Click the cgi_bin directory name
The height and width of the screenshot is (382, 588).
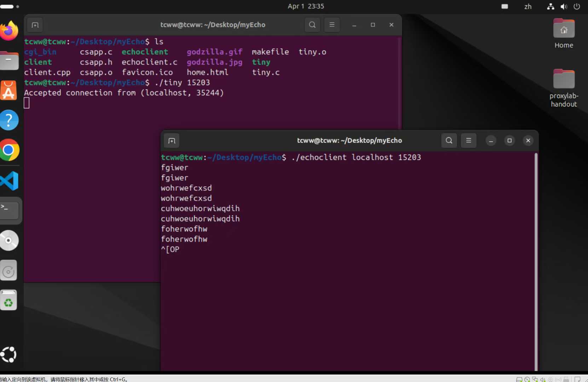[40, 52]
